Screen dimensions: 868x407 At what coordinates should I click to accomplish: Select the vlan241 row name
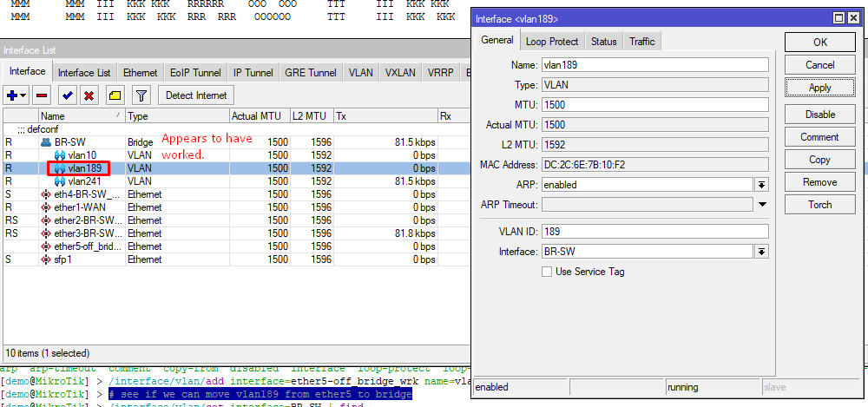tap(85, 181)
